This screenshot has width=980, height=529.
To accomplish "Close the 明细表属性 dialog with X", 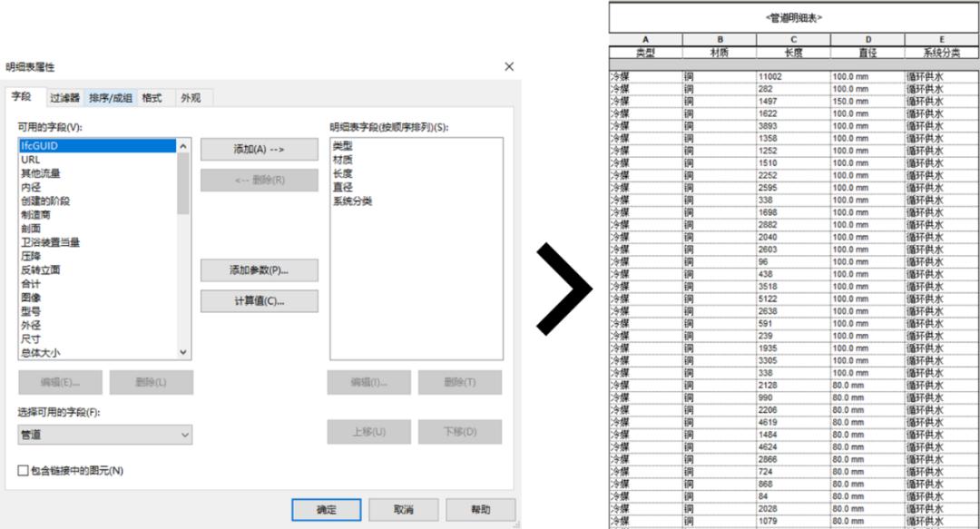I will point(508,65).
